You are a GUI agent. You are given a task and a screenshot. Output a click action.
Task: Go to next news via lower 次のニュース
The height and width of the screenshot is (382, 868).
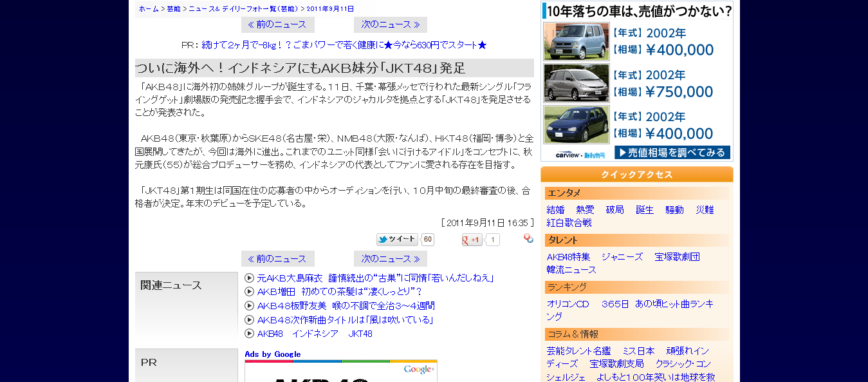(x=391, y=258)
